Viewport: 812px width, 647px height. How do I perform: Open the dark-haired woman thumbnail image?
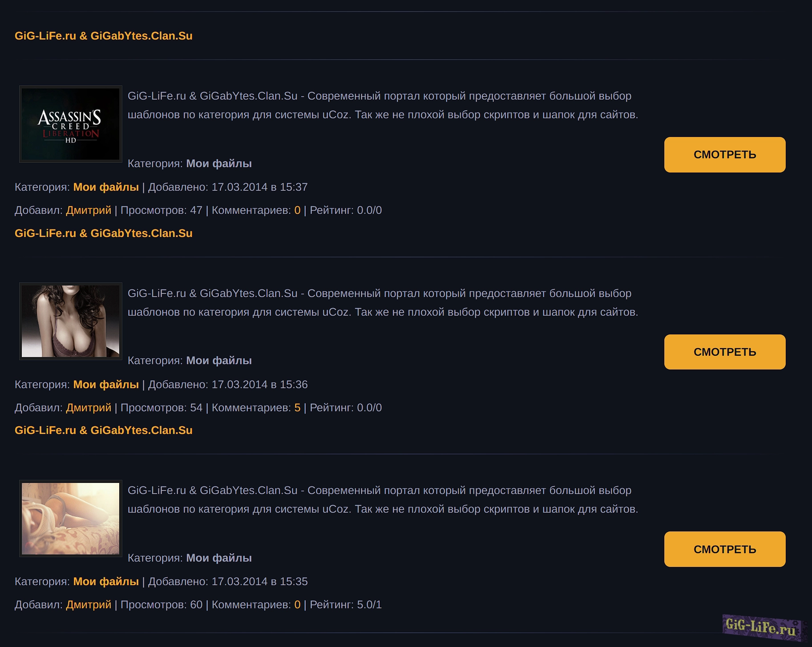(x=70, y=321)
